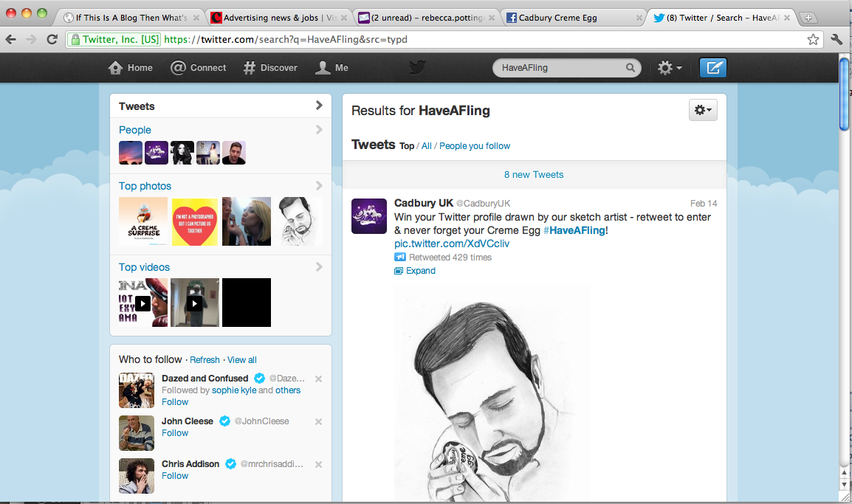Click the search magnifier icon
The image size is (852, 504).
click(631, 68)
